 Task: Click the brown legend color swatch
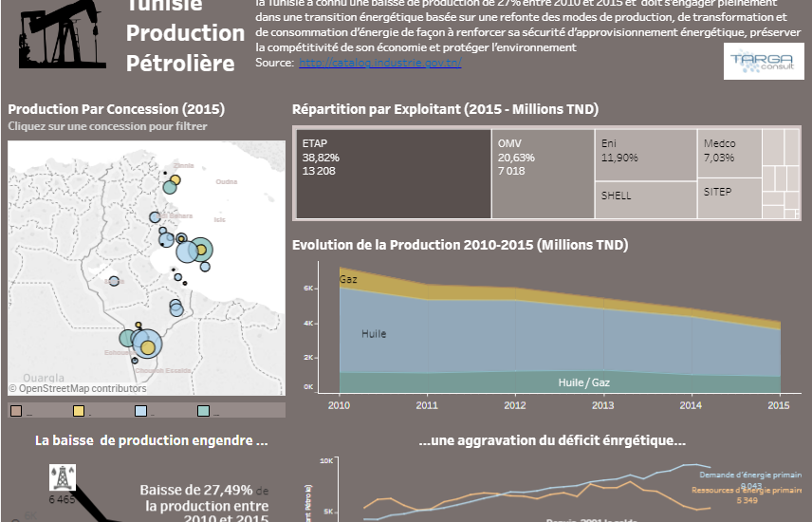(x=16, y=411)
